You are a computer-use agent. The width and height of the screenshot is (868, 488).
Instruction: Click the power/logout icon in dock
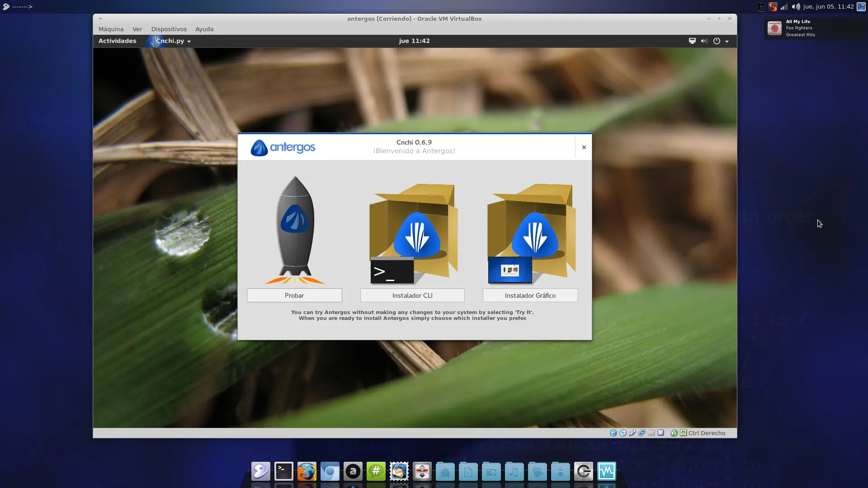(584, 471)
